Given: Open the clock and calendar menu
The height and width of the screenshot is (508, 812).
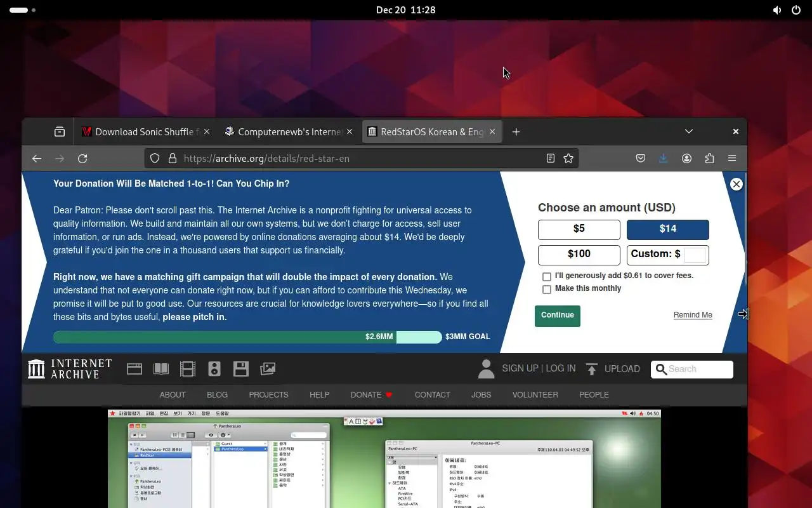Looking at the screenshot, I should 406,10.
